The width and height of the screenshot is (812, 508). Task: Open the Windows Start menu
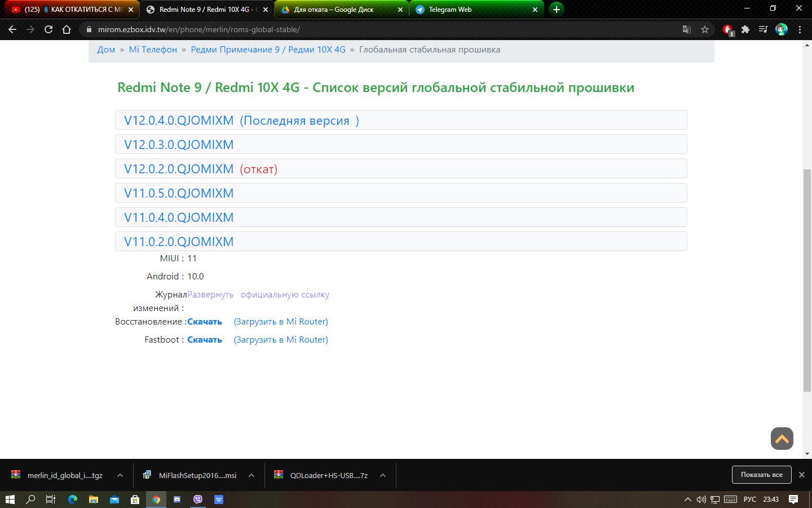[10, 500]
